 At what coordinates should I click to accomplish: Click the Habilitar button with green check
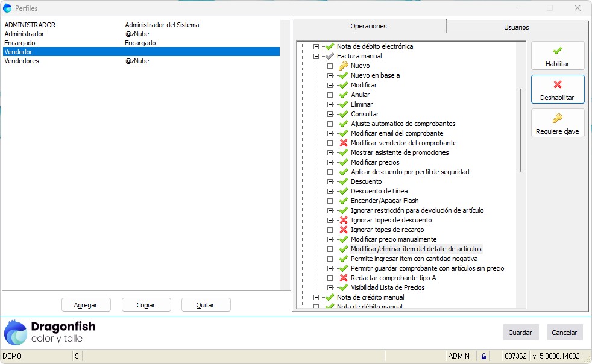[x=558, y=55]
